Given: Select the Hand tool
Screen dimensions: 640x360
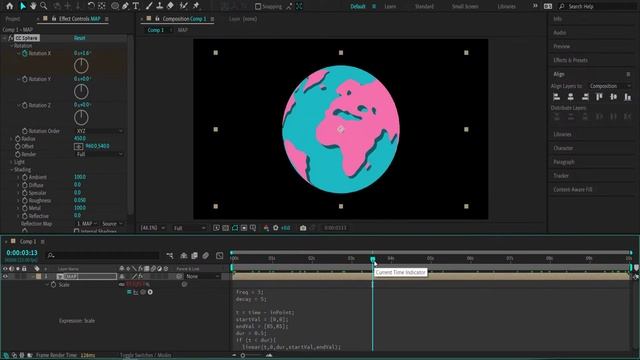Looking at the screenshot, I should click(x=33, y=6).
